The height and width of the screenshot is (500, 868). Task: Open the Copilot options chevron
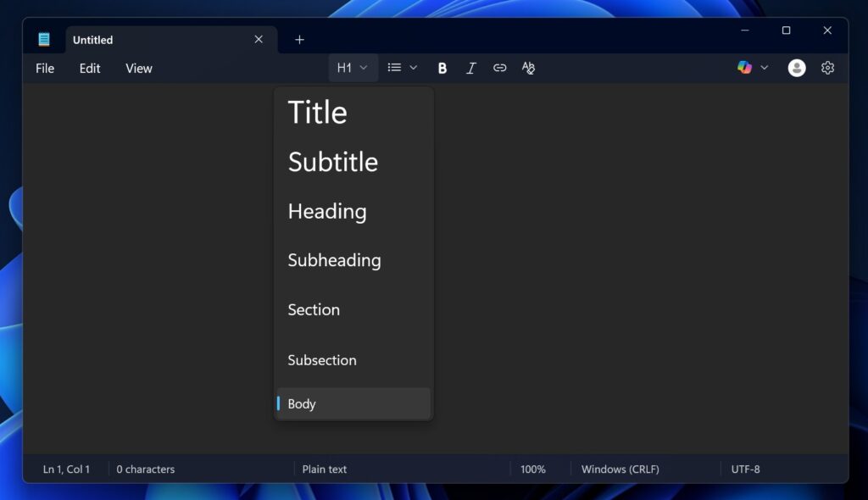[764, 68]
